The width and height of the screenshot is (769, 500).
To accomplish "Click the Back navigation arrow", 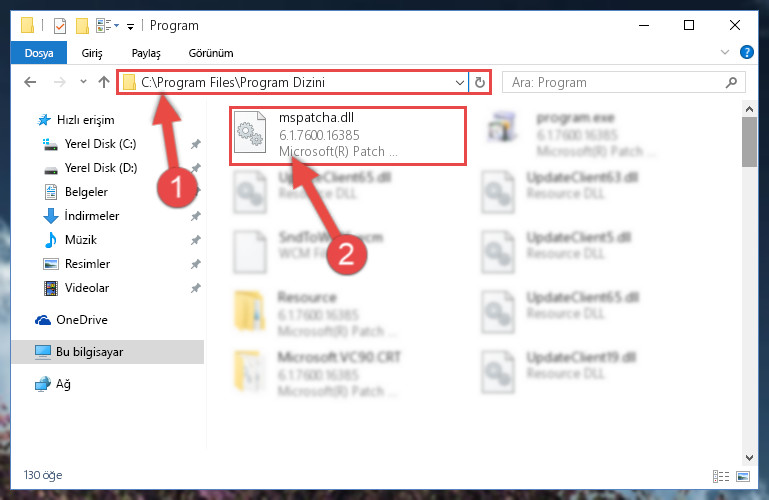I will tap(30, 82).
